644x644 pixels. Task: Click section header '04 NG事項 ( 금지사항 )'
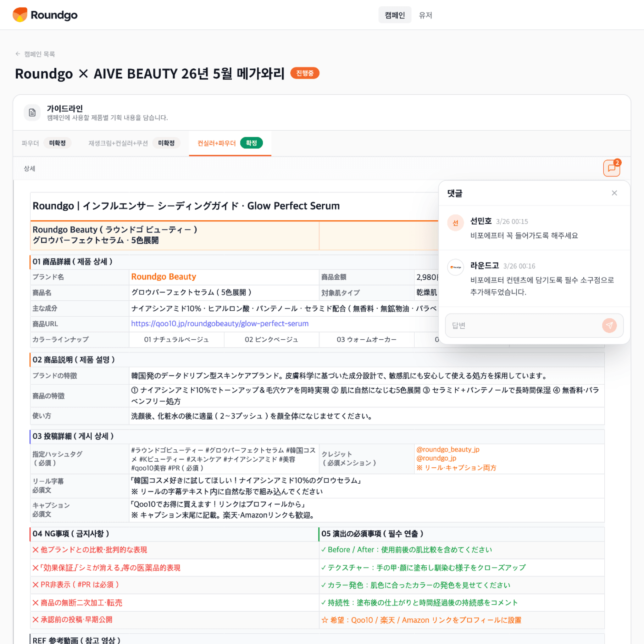[x=71, y=534]
